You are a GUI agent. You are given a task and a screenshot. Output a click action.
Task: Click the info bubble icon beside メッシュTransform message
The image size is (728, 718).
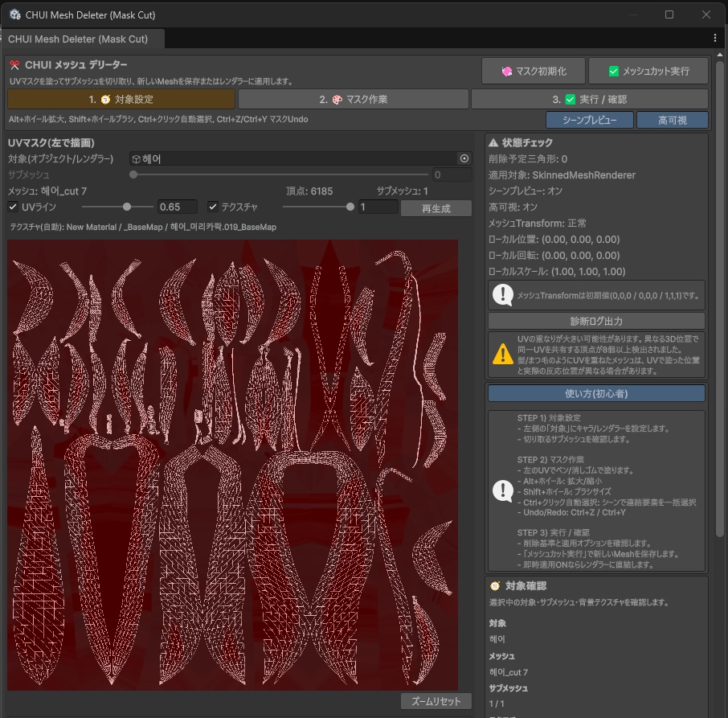tap(503, 295)
